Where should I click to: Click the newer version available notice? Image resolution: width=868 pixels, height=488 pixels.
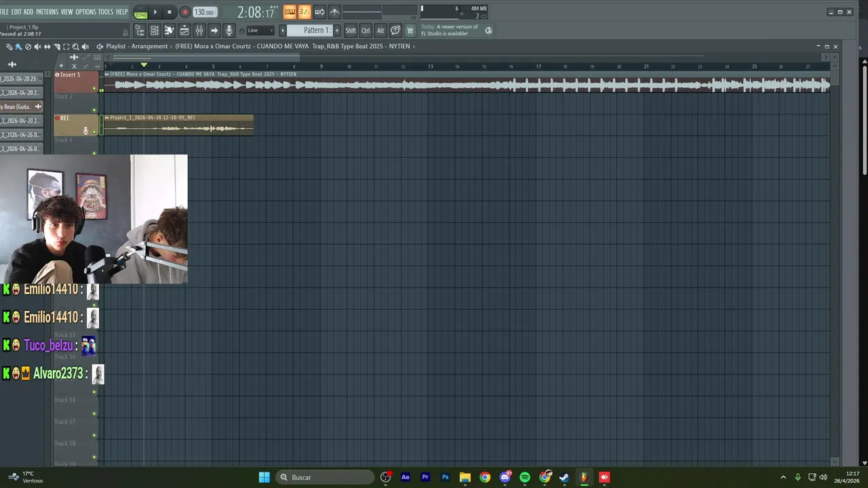[x=450, y=30]
